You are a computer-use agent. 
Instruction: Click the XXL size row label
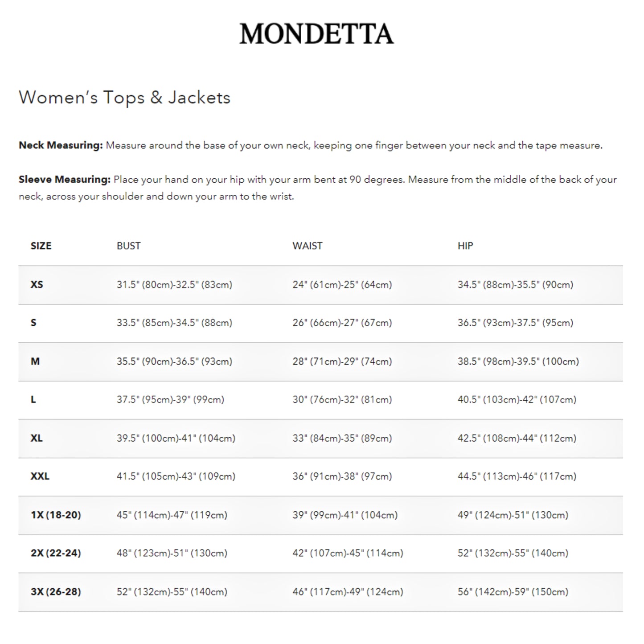pos(40,476)
